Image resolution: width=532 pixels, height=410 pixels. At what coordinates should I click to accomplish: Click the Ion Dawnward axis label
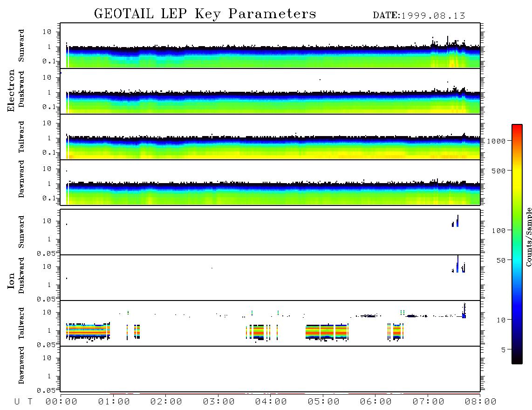point(21,365)
